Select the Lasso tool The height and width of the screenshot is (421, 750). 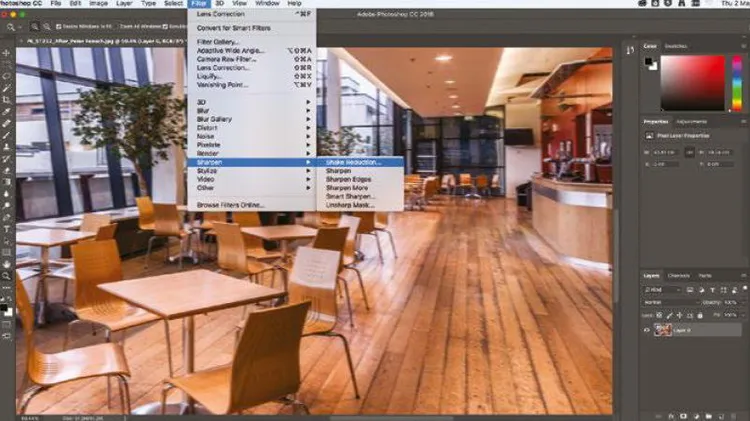[6, 76]
